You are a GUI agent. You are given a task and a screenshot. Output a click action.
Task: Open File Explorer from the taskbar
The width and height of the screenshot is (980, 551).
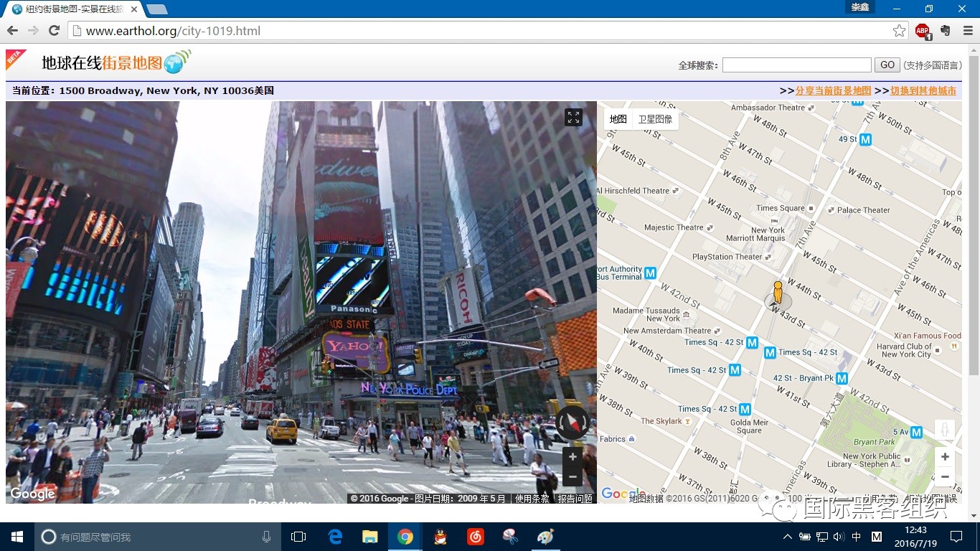tap(370, 537)
